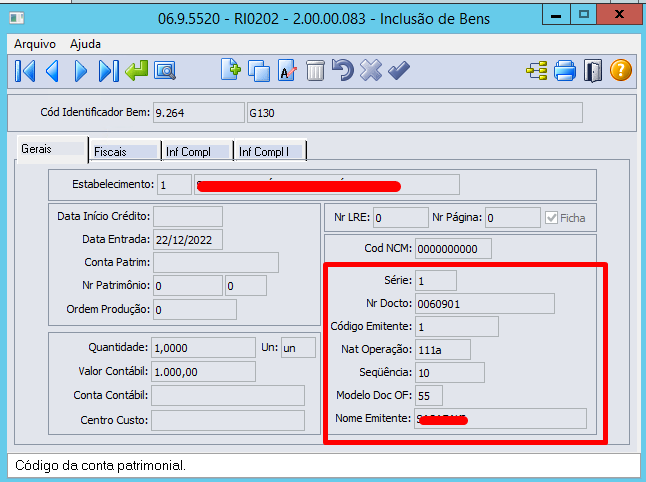Image resolution: width=646 pixels, height=482 pixels.
Task: Click the Código Emitente field
Action: (457, 327)
